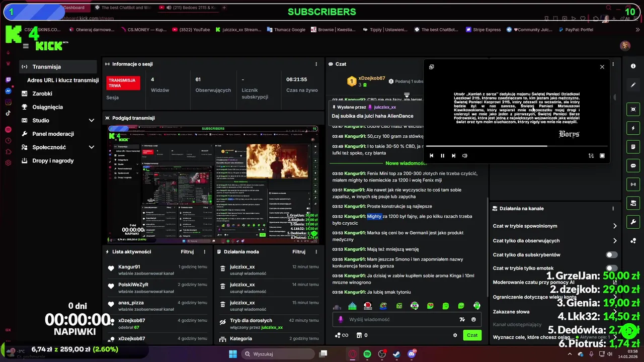Open the shop icon below chat input
Image resolution: width=644 pixels, height=362 pixels.
(359, 335)
